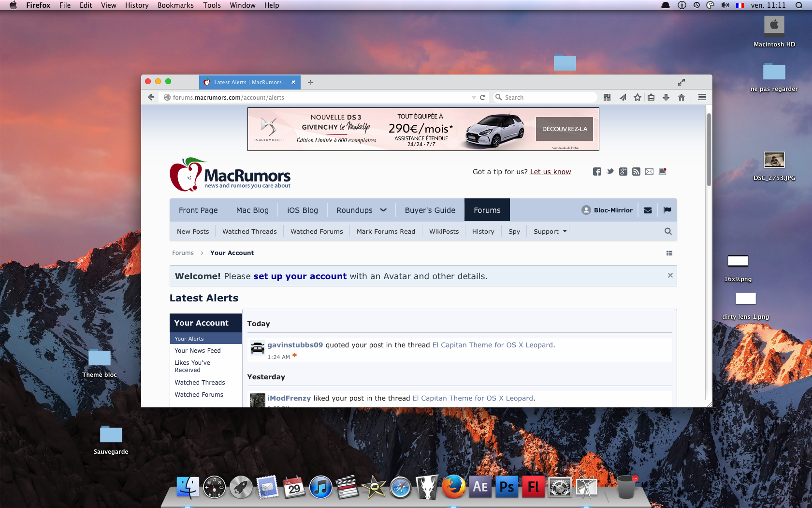Open a new tab with plus button

coord(310,82)
